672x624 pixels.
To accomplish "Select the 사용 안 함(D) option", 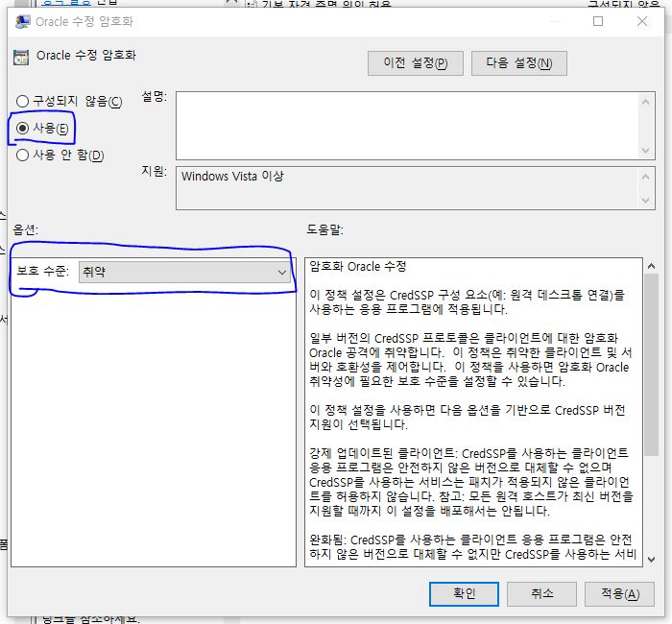I will (60, 156).
